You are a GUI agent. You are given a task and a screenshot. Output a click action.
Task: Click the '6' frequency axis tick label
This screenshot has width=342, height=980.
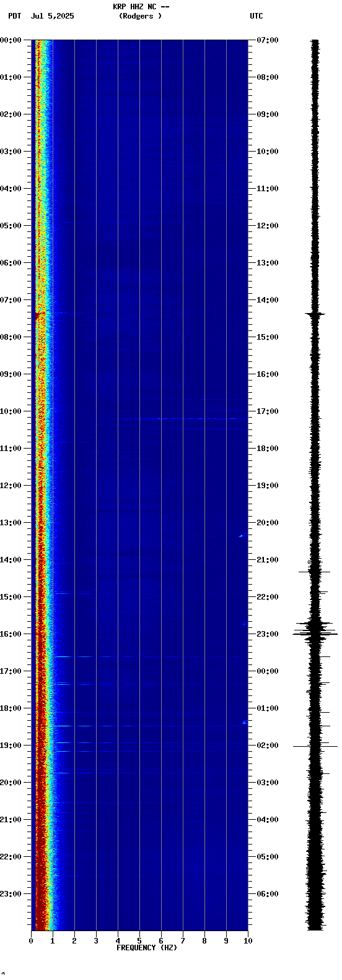pos(161,941)
